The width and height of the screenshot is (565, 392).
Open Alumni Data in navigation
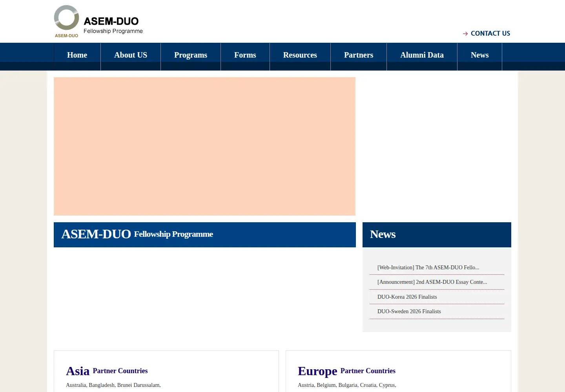422,55
